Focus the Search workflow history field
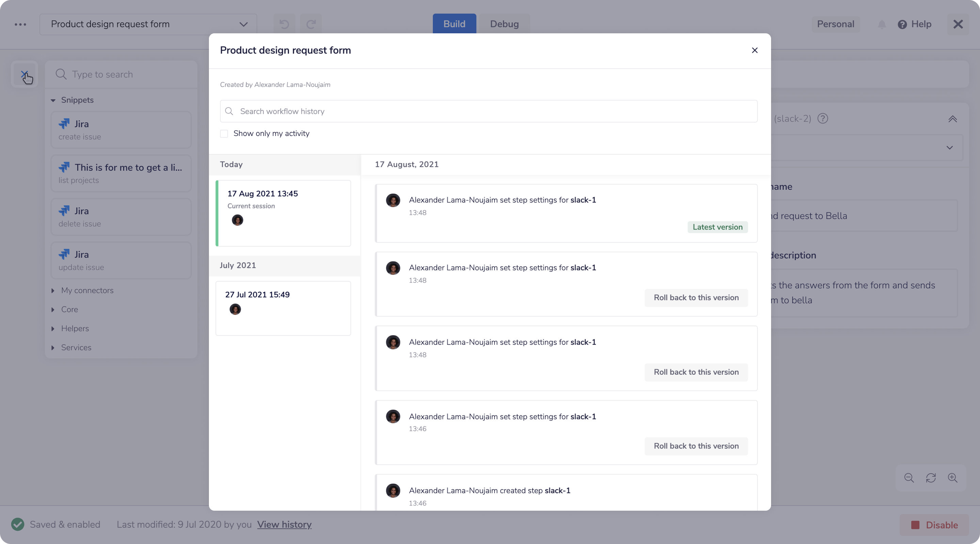Screen dimensions: 980x544 click(489, 112)
